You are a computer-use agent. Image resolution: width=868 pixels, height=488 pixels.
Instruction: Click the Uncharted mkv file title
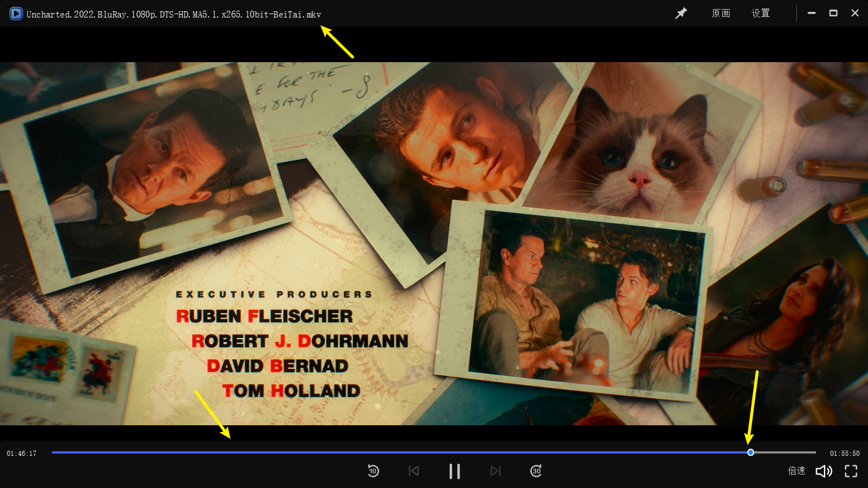[x=173, y=15]
